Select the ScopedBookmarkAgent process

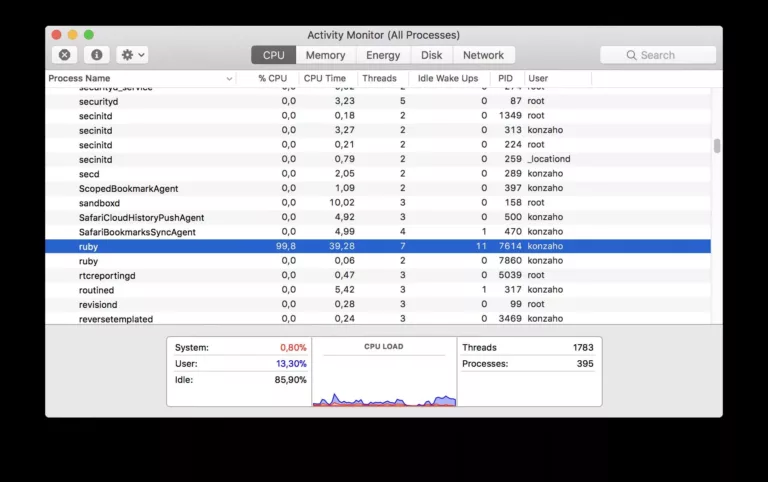(x=378, y=188)
